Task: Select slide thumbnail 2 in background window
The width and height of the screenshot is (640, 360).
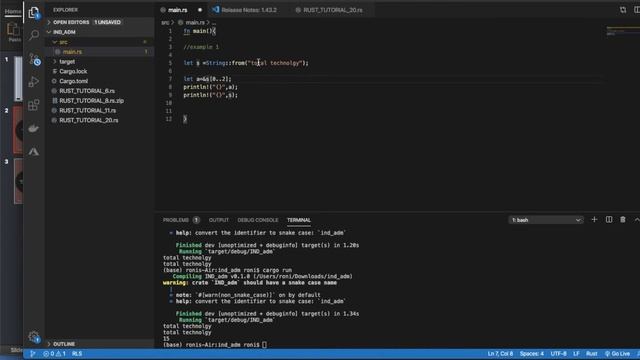Action: coord(18,129)
